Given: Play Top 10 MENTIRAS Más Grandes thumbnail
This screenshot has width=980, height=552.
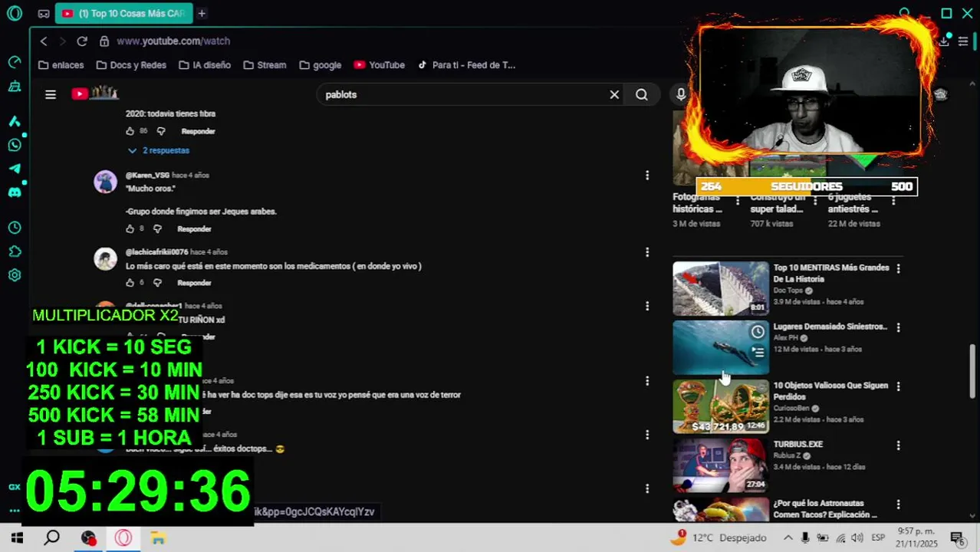Looking at the screenshot, I should coord(721,288).
